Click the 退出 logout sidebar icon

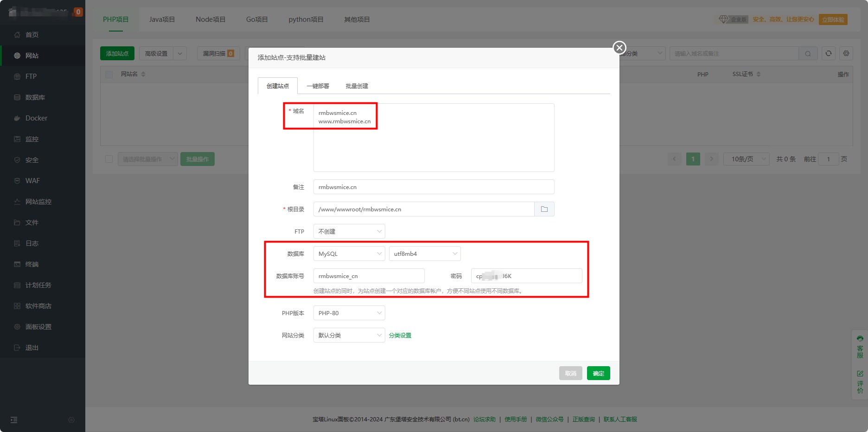pyautogui.click(x=17, y=348)
